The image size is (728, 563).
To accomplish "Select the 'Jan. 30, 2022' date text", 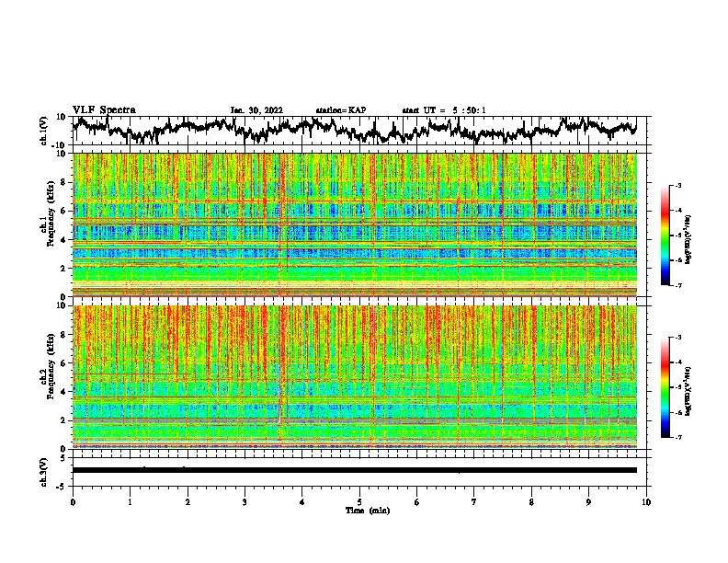I will click(x=256, y=110).
